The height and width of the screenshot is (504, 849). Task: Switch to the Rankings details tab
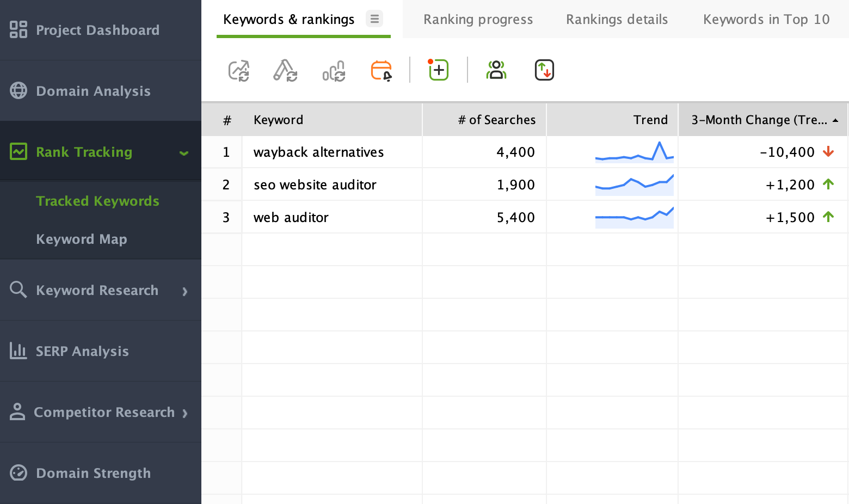click(617, 20)
